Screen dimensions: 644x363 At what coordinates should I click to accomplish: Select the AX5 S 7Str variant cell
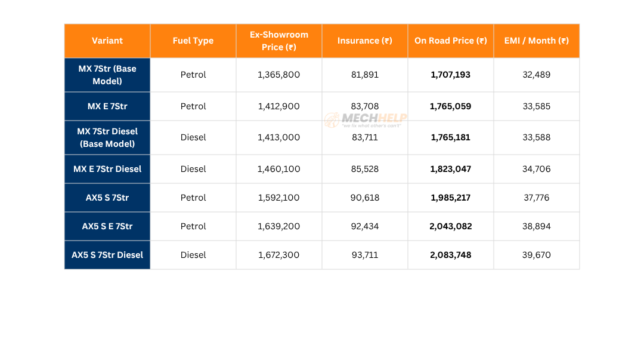coord(107,198)
